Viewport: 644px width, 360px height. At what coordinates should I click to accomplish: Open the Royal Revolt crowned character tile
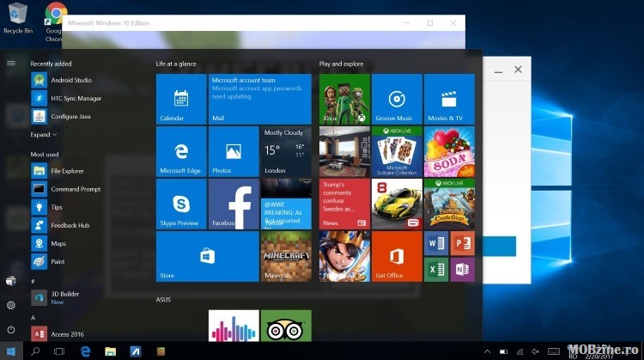[344, 256]
